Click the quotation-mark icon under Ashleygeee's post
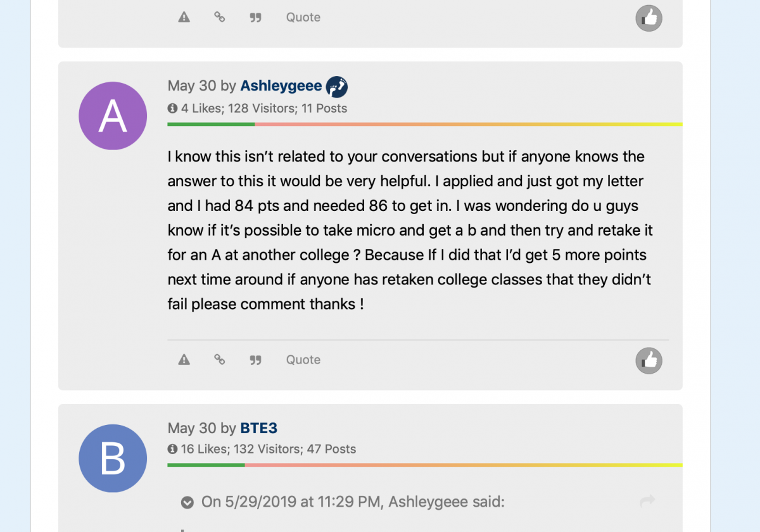Screen dimensions: 760x532 pos(255,360)
